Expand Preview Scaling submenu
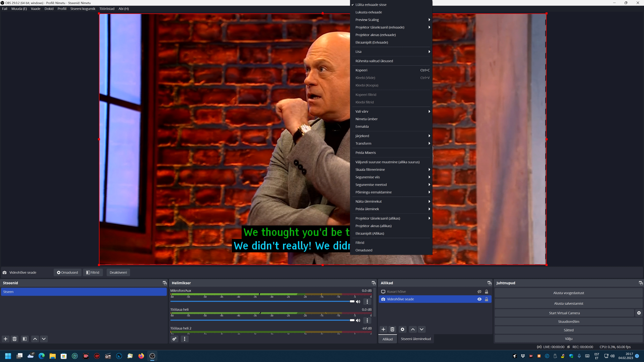The width and height of the screenshot is (644, 362). click(x=391, y=19)
